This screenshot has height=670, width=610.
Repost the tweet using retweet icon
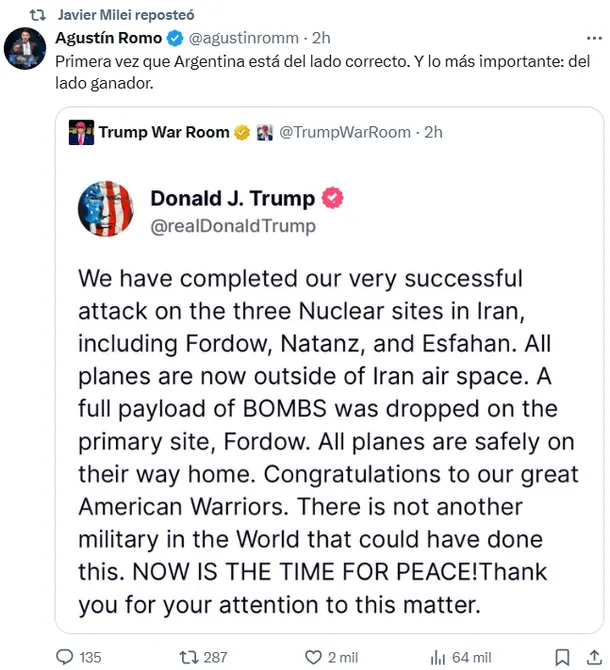[x=187, y=657]
